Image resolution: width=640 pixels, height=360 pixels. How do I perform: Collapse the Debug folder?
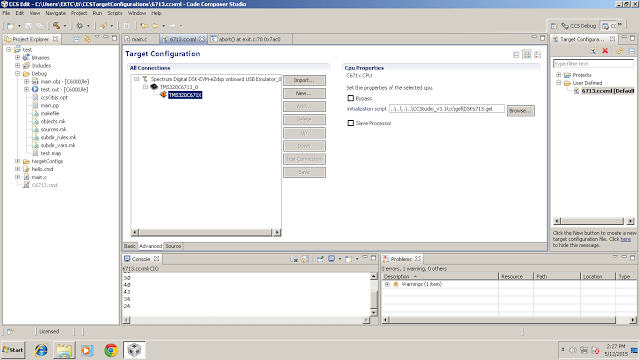18,73
